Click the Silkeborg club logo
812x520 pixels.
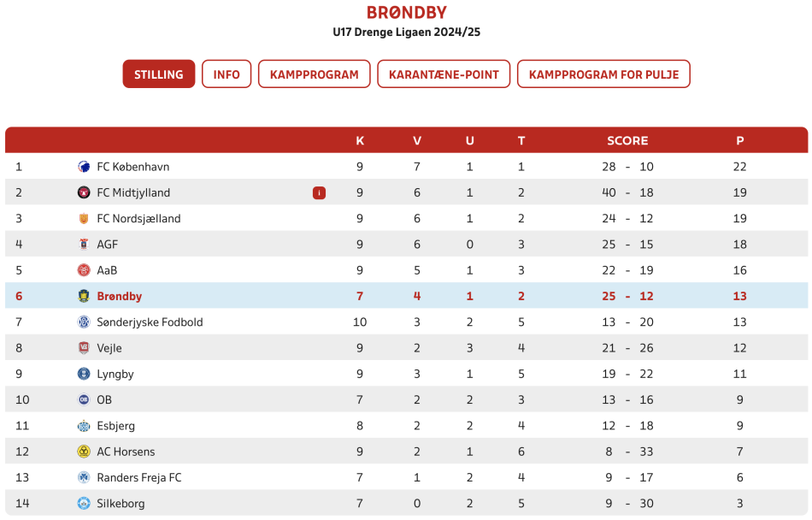[84, 504]
